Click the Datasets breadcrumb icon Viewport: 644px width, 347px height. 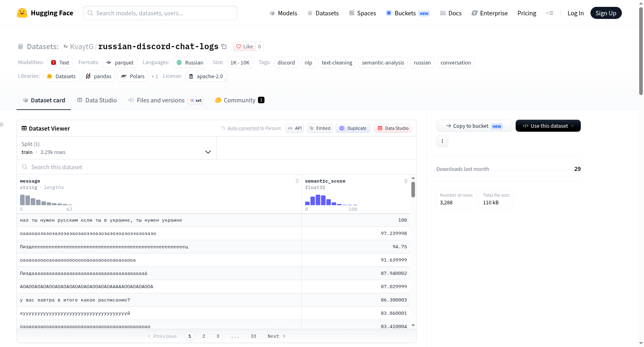pyautogui.click(x=21, y=46)
